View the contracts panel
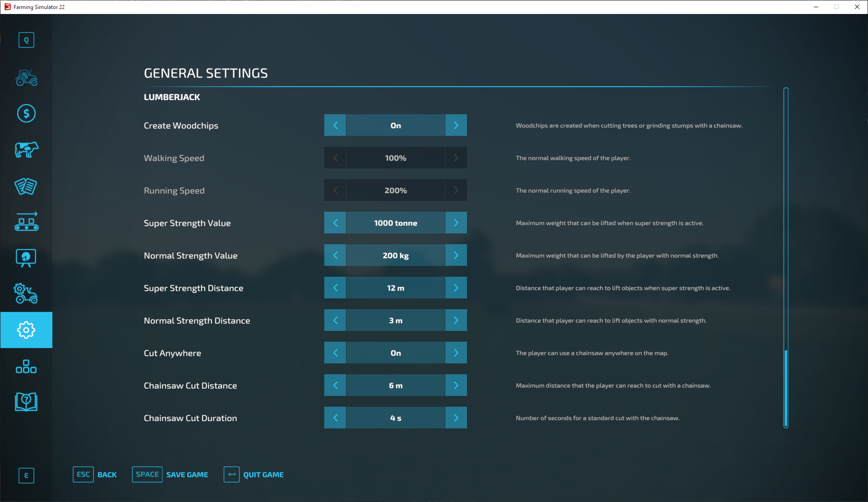This screenshot has height=502, width=868. click(26, 186)
